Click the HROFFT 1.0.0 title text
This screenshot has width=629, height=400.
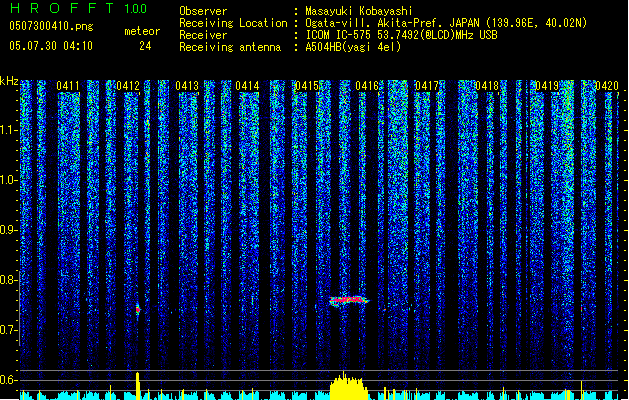tap(78, 8)
